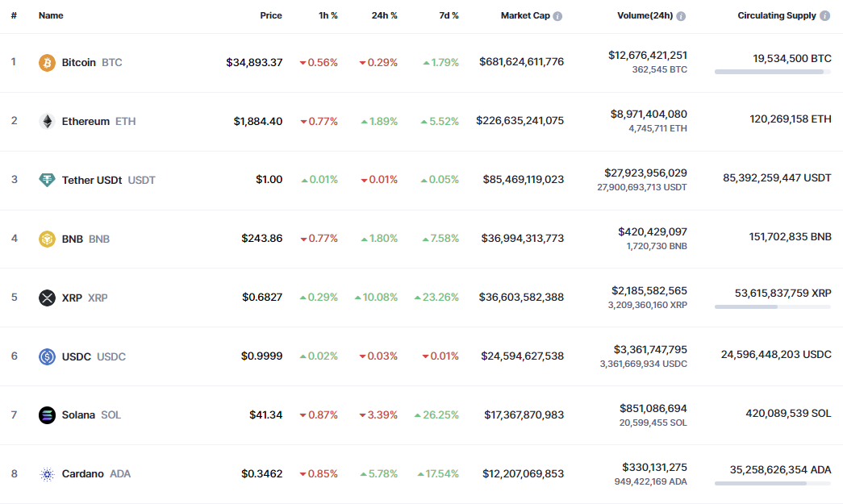
Task: Click the Cardano logo icon
Action: pos(47,474)
